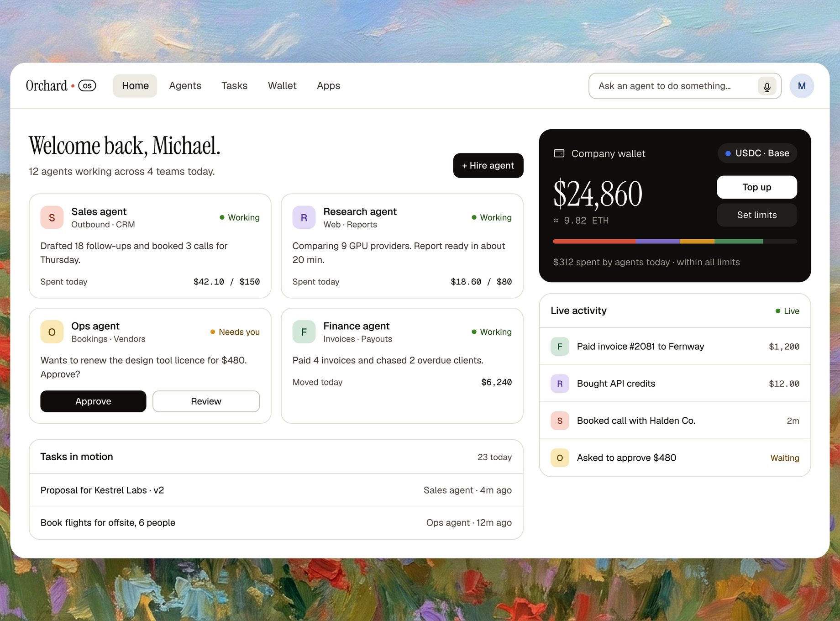The height and width of the screenshot is (621, 840).
Task: Click the $24,860 wallet balance
Action: tap(598, 194)
